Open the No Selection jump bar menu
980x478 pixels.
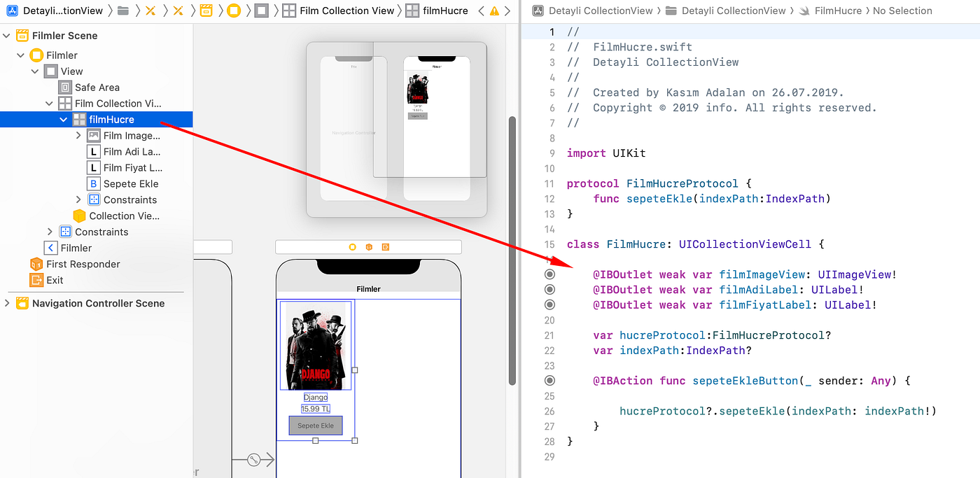pyautogui.click(x=902, y=10)
